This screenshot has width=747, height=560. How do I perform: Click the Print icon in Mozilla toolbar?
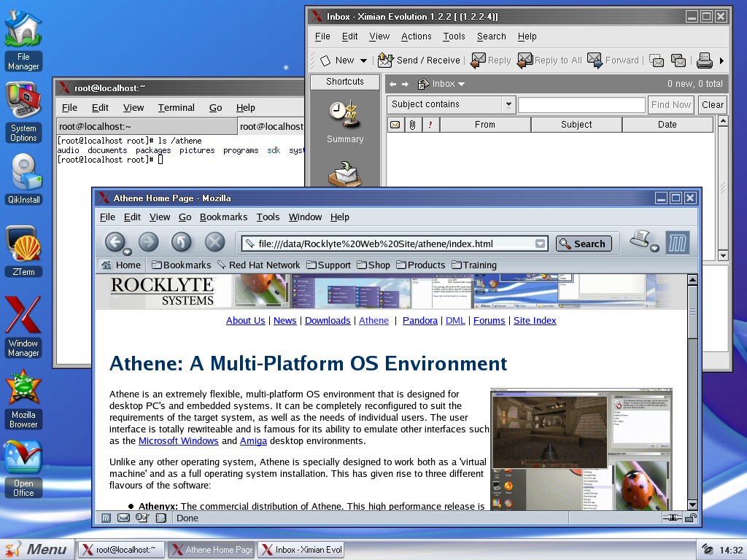tap(640, 239)
